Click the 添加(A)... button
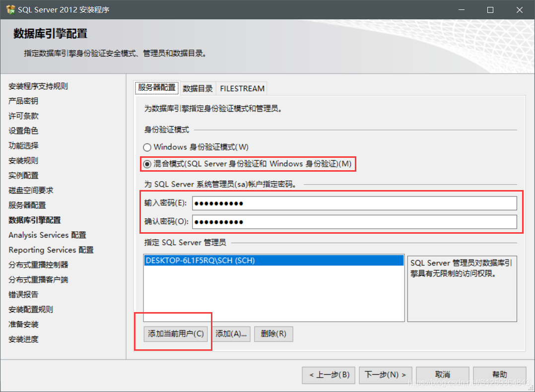535x392 pixels. (231, 333)
